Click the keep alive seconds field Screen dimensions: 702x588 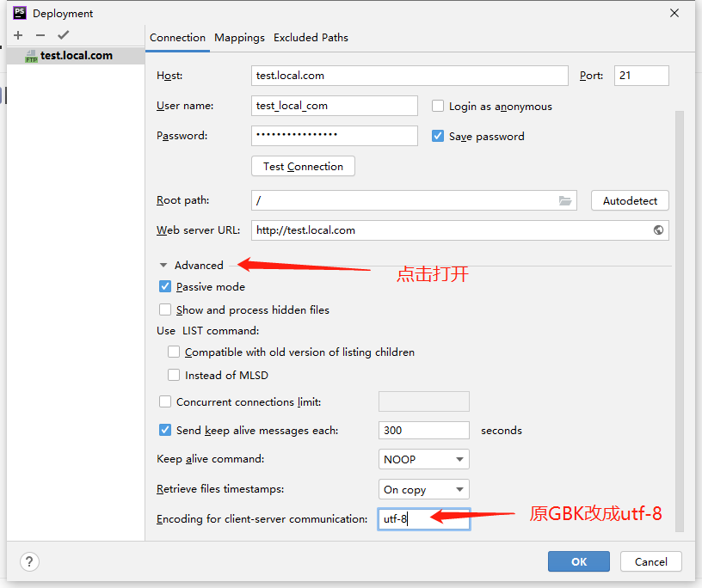tap(423, 430)
